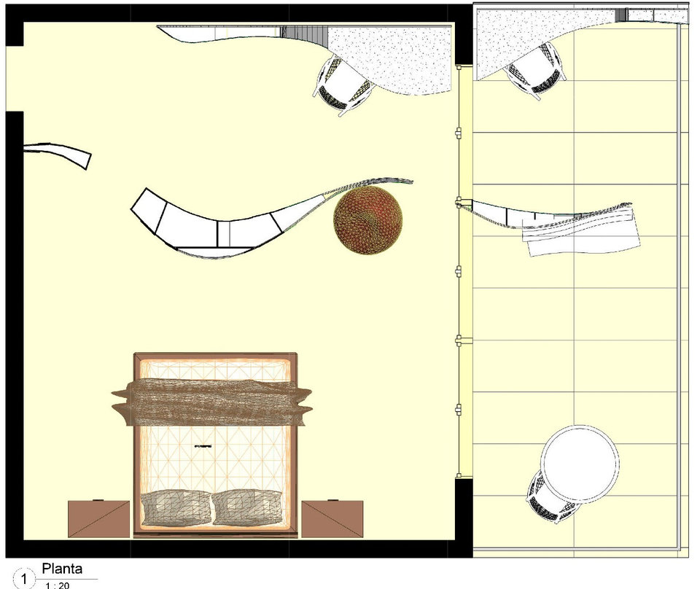This screenshot has width=700, height=589.
Task: Select the round brown pouf in the bedroom
Action: (367, 220)
